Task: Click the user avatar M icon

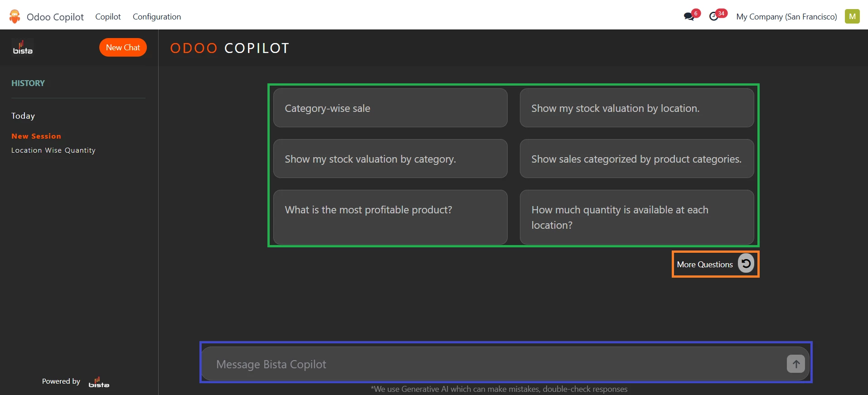Action: click(852, 17)
